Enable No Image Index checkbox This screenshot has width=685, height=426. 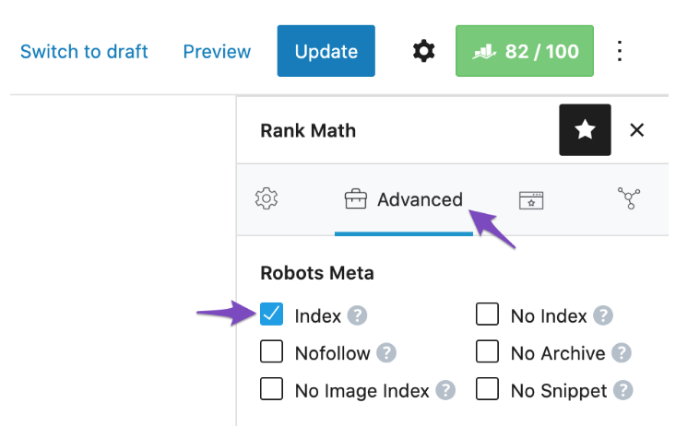click(x=271, y=389)
